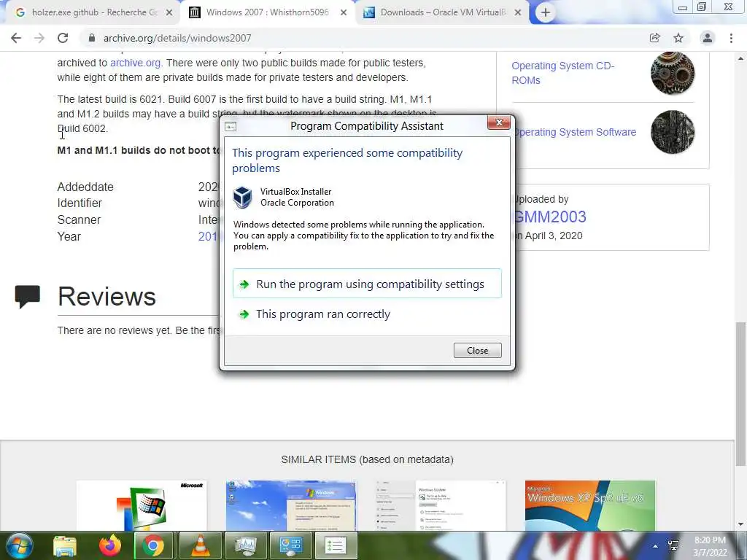Select the Windows 2007 : Whisthorn5096 tab
Image resolution: width=747 pixels, height=560 pixels.
pyautogui.click(x=267, y=12)
